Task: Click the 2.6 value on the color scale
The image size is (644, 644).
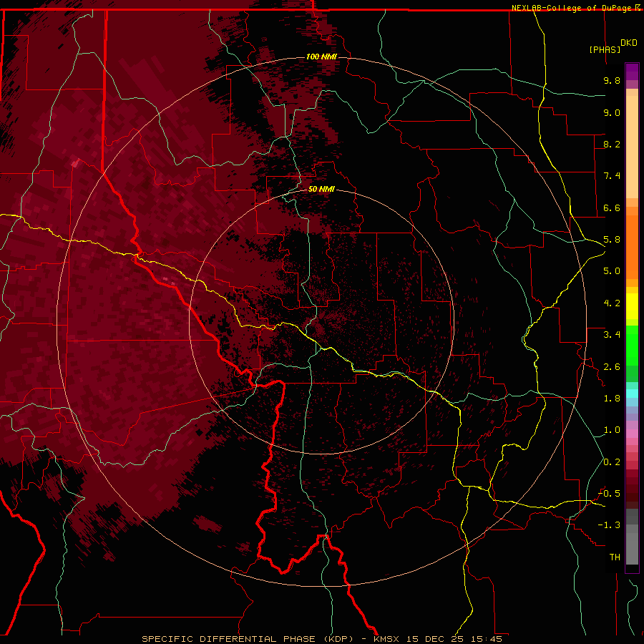Action: [x=612, y=367]
